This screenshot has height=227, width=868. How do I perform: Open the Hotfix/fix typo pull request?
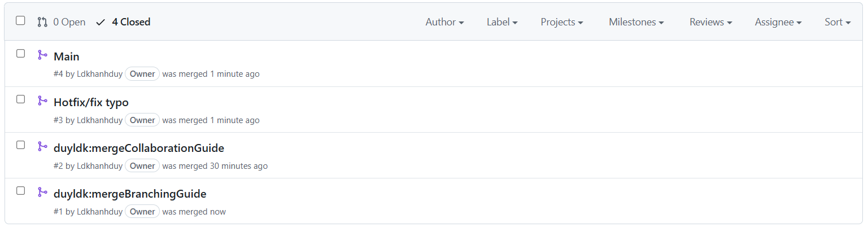(x=91, y=103)
